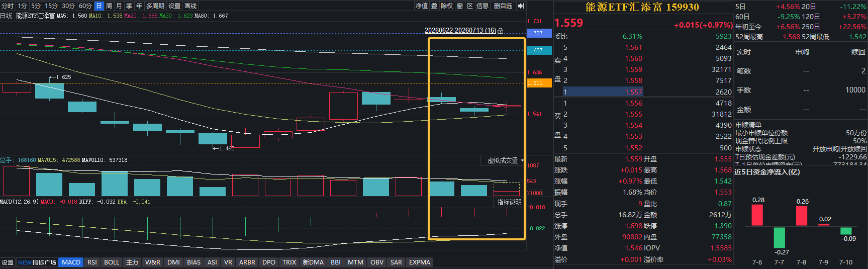Switch the chart to 分时 intraday view
The width and height of the screenshot is (868, 269).
click(x=8, y=6)
